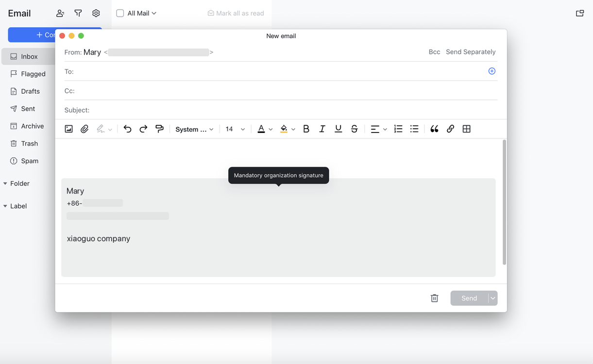Image resolution: width=593 pixels, height=364 pixels.
Task: Click Send Separately in the compose header
Action: click(470, 51)
